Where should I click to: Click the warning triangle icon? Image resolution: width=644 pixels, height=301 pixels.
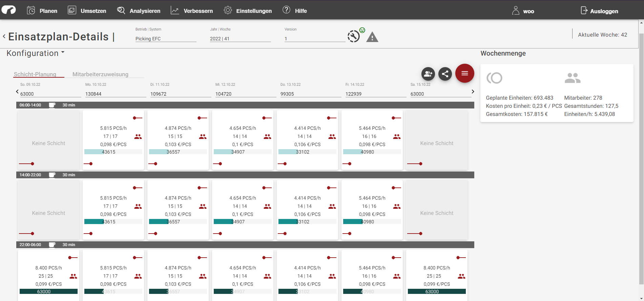(x=372, y=37)
